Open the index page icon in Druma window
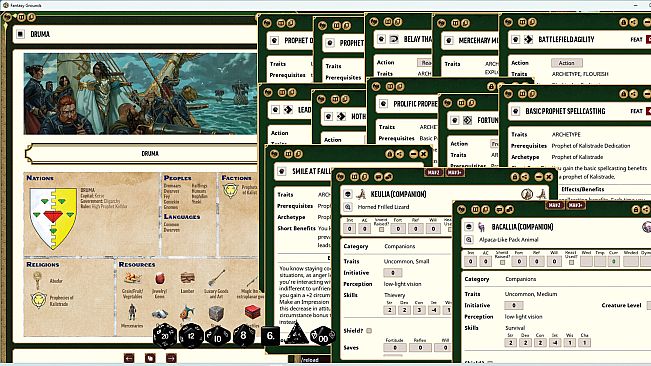The height and width of the screenshot is (366, 651). coord(150,358)
